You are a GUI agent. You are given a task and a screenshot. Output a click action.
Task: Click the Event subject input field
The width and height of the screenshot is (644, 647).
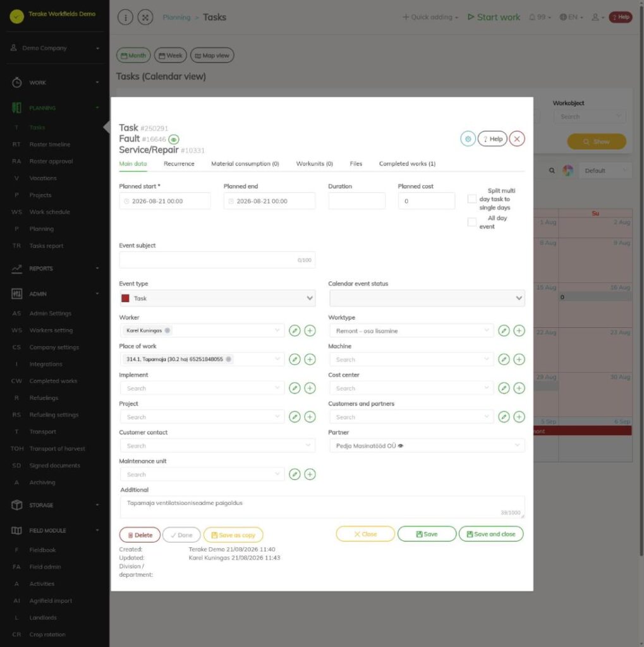pyautogui.click(x=217, y=260)
